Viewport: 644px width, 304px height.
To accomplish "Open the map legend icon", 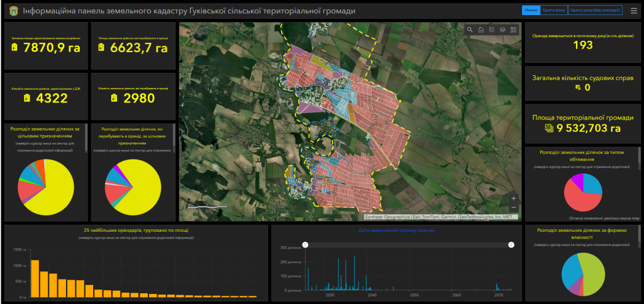I will [x=492, y=30].
